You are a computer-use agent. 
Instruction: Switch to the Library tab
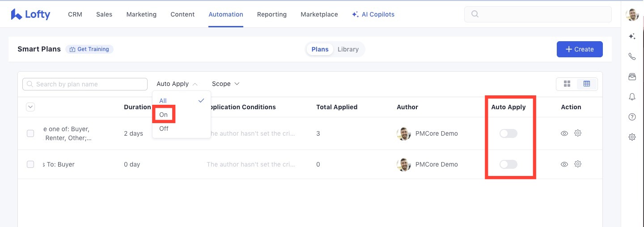pyautogui.click(x=348, y=49)
